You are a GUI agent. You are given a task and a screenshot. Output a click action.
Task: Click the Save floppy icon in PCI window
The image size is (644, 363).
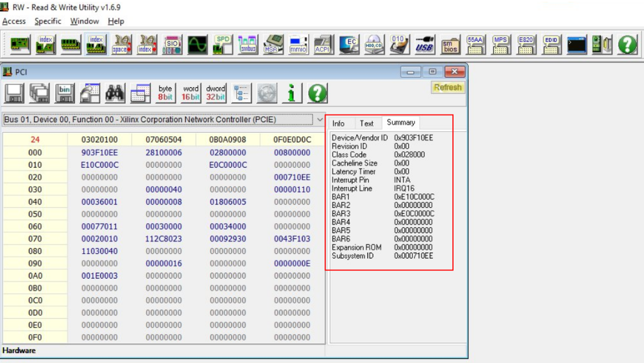[14, 93]
